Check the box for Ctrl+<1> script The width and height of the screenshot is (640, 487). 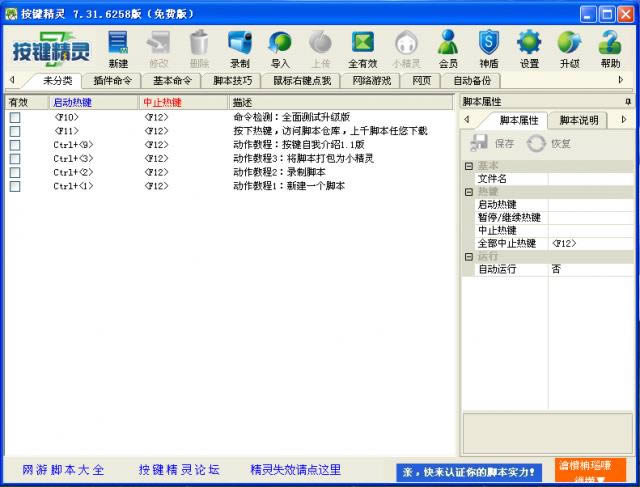(x=15, y=186)
